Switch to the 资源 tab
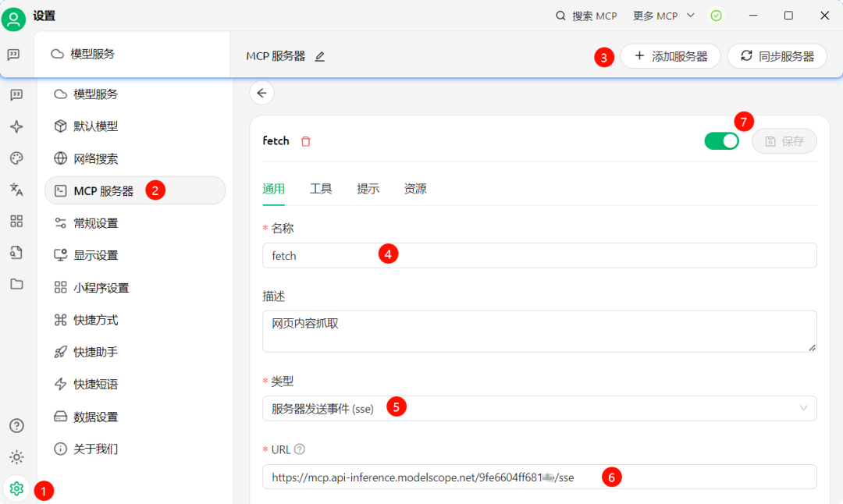 (415, 189)
